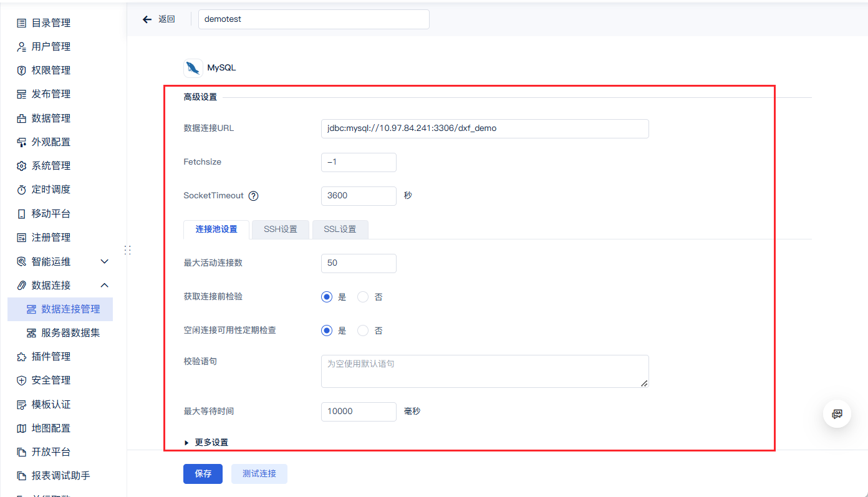Click the 地图配置 map icon
The width and height of the screenshot is (868, 497).
pos(21,428)
